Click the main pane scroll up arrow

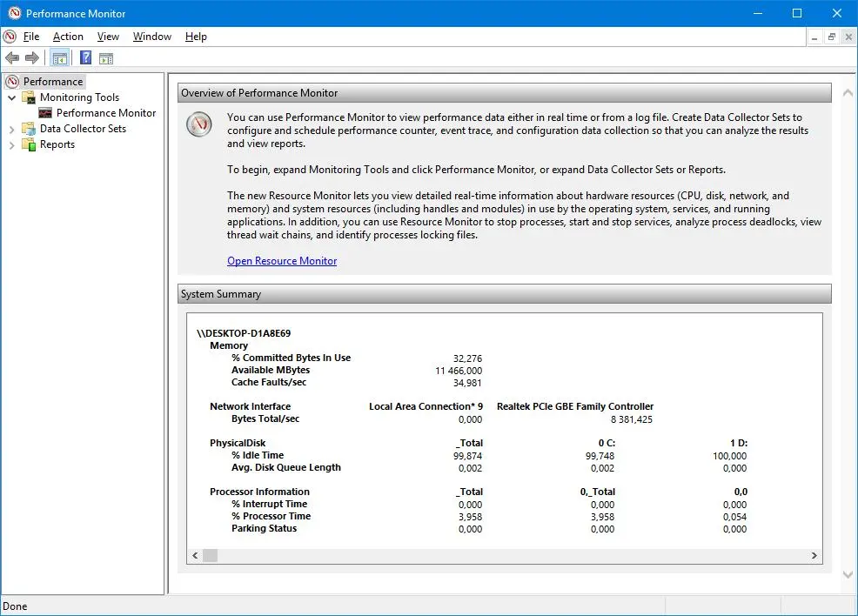848,93
